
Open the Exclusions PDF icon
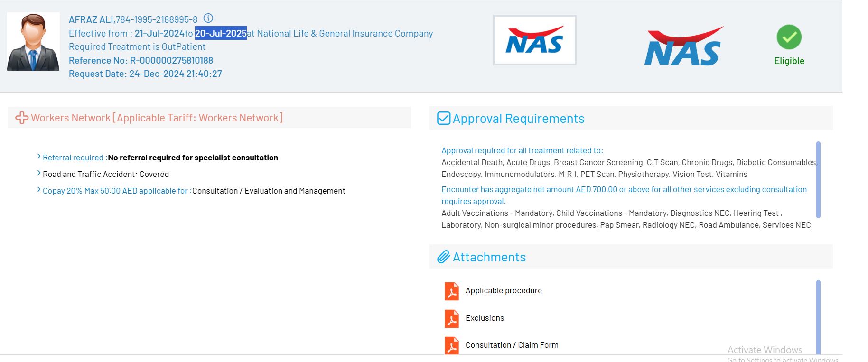coord(451,318)
